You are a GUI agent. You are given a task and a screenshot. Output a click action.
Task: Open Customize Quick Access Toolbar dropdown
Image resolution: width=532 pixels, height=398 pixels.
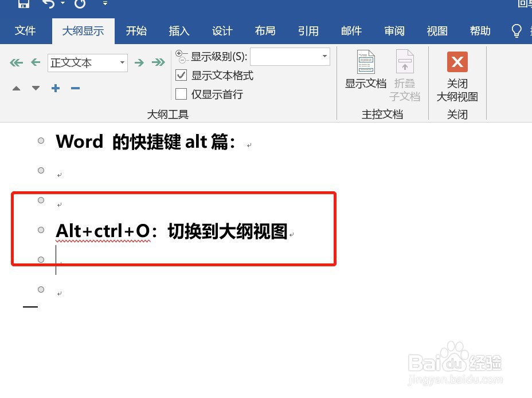105,3
